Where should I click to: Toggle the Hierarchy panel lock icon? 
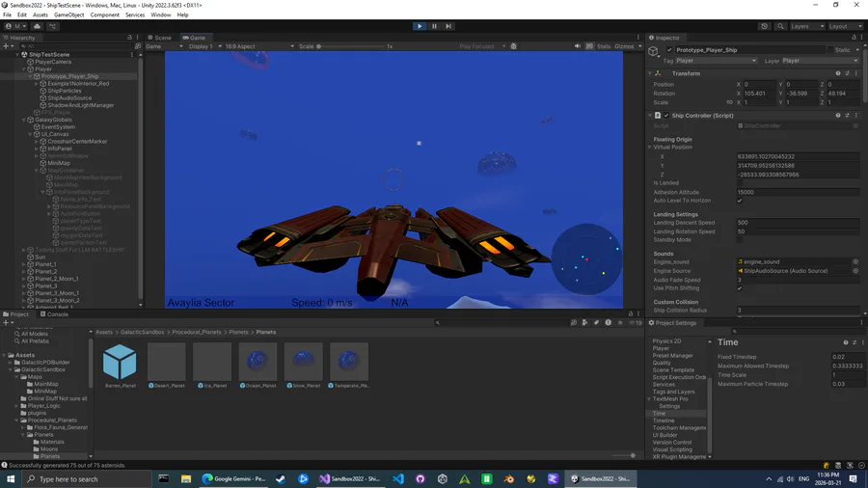click(x=129, y=37)
